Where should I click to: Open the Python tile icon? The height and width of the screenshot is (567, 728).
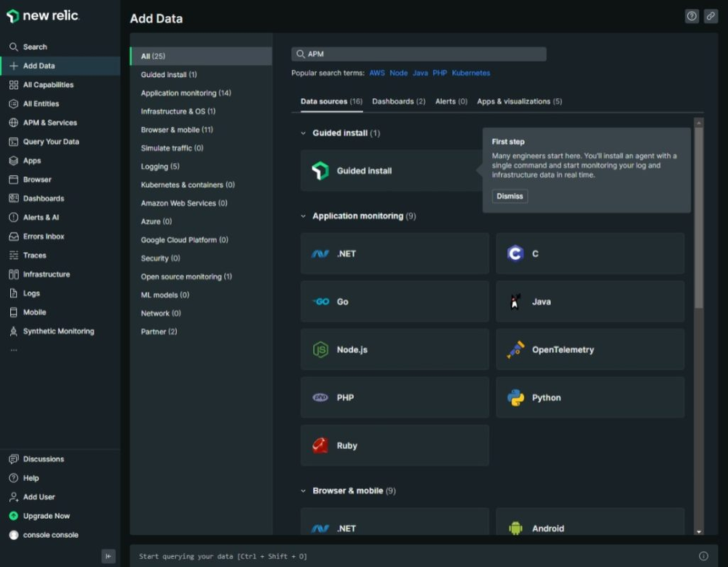[516, 397]
